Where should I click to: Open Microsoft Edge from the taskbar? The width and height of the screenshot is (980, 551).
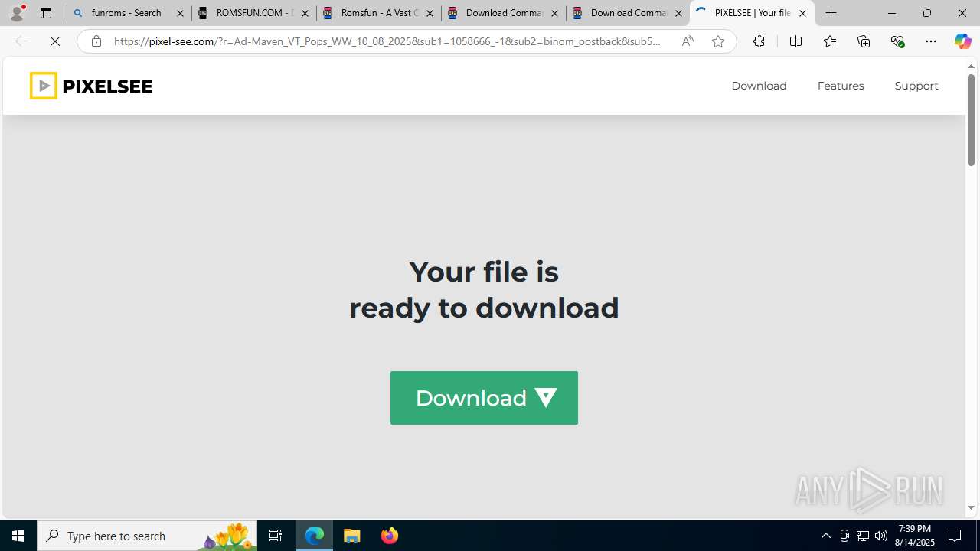click(315, 536)
